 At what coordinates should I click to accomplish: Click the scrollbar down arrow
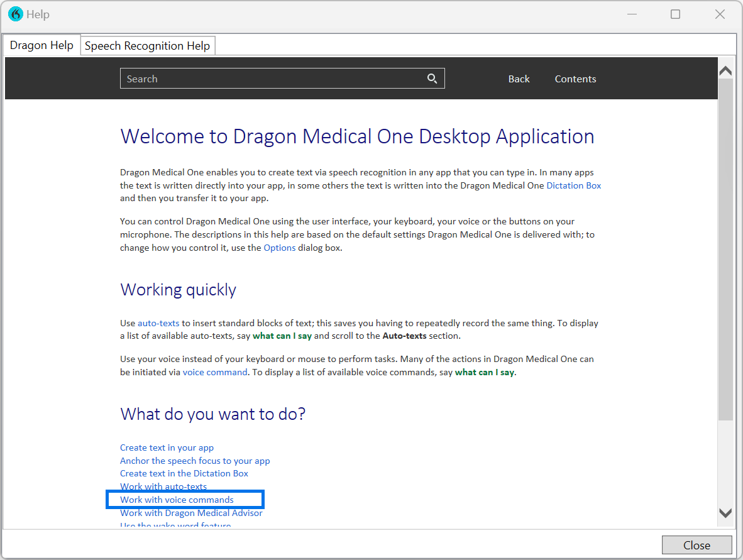[725, 512]
